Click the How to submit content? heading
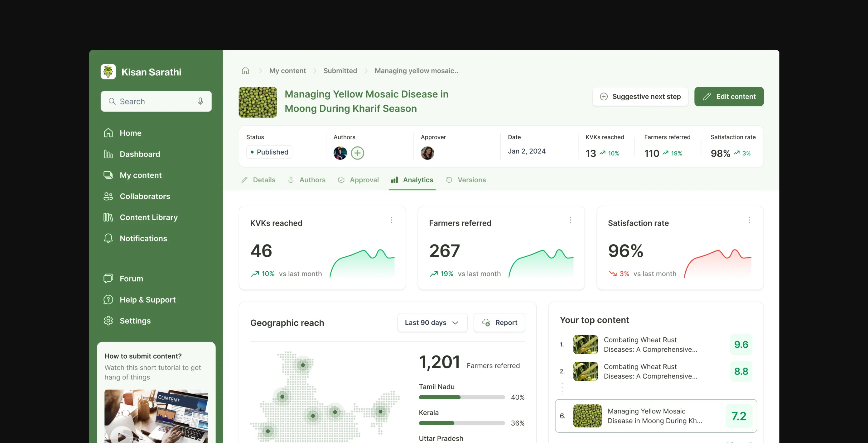868x443 pixels. [143, 356]
